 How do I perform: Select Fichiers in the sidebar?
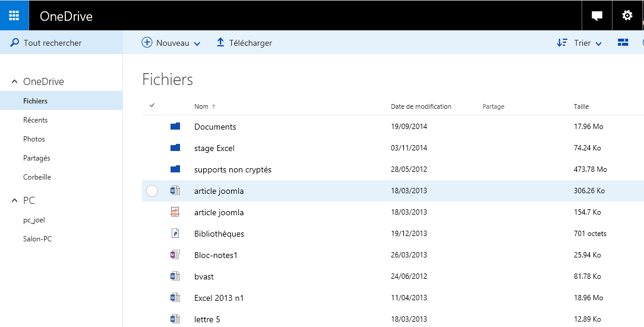point(61,100)
